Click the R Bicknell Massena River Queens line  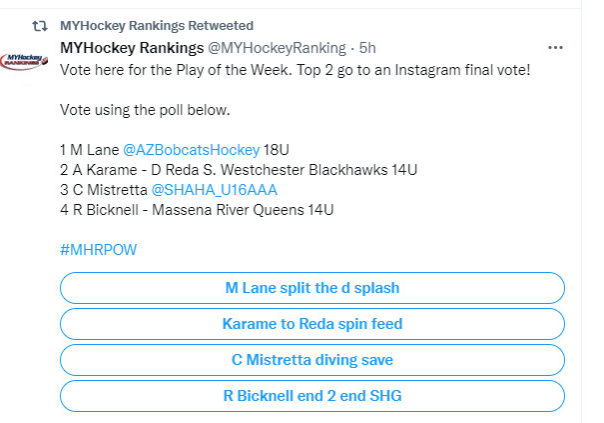pyautogui.click(x=197, y=210)
